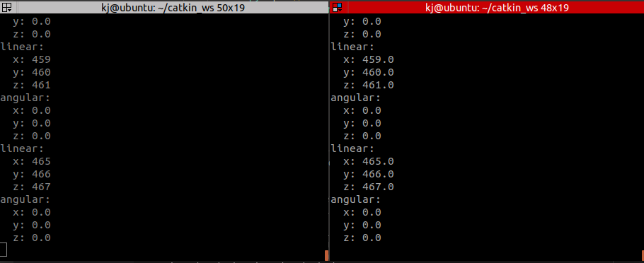This screenshot has height=263, width=644.
Task: Select "z: 461.0" in the right pane
Action: pyautogui.click(x=369, y=85)
